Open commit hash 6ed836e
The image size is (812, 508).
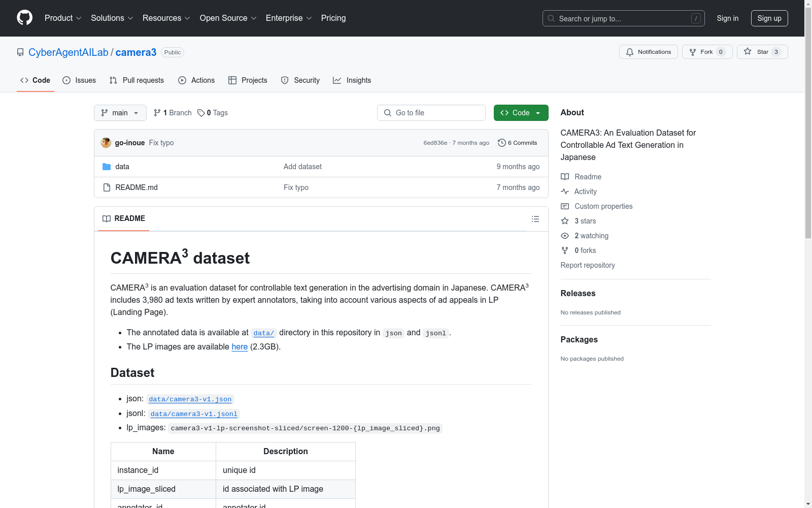(435, 143)
